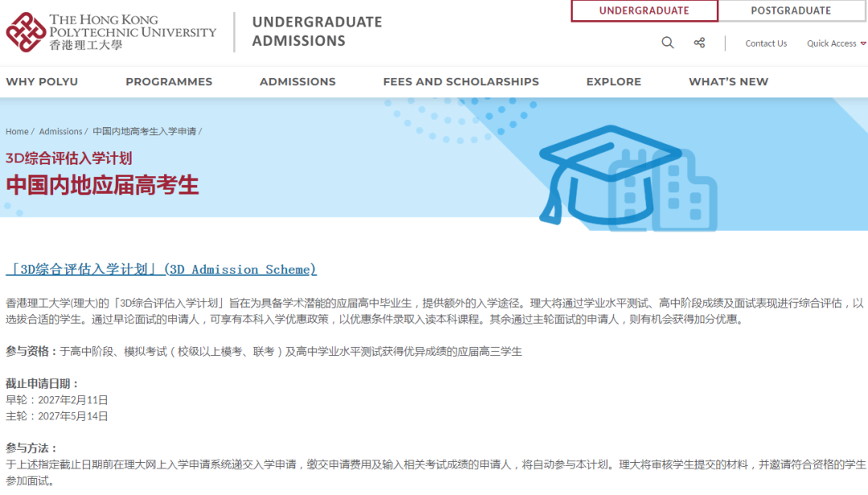Go to the Contact Us page
Image resolution: width=868 pixels, height=495 pixels.
pyautogui.click(x=766, y=43)
